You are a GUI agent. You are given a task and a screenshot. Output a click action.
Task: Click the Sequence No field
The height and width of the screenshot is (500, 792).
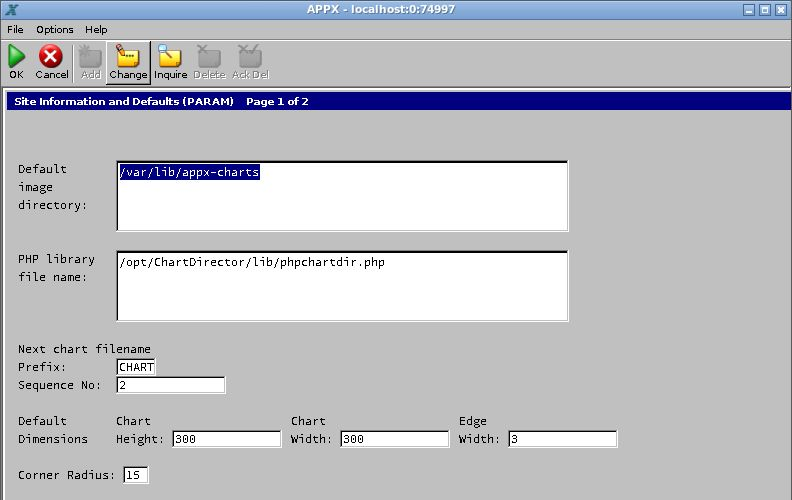tap(171, 385)
